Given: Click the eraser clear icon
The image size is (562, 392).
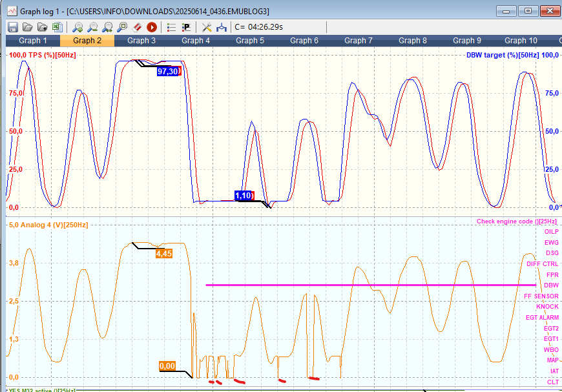Looking at the screenshot, I should [137, 27].
